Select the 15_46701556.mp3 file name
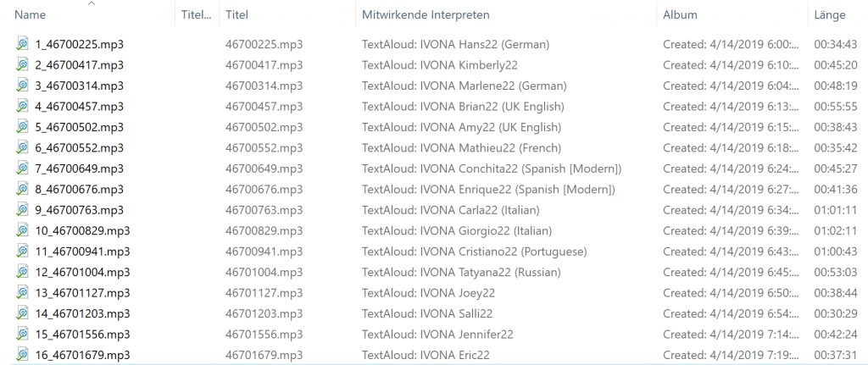Viewport: 868px width, 365px height. point(82,334)
